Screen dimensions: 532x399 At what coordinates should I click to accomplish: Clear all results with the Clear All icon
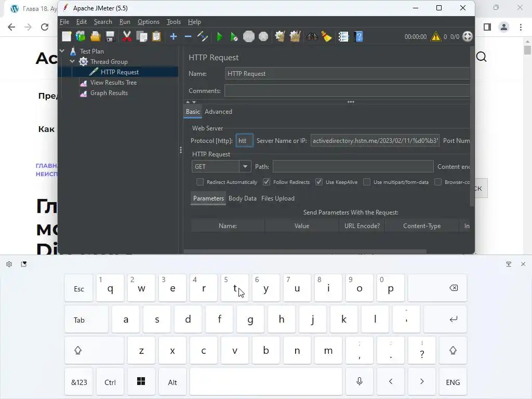pos(295,36)
